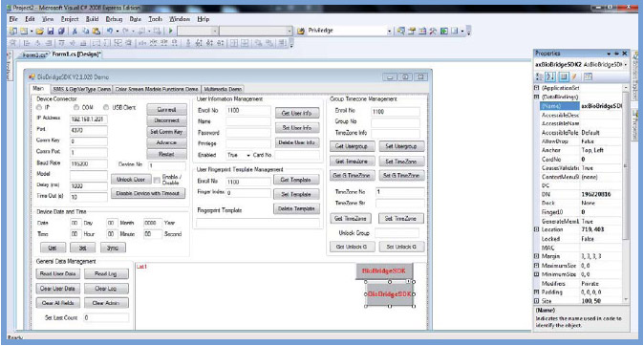Image resolution: width=644 pixels, height=346 pixels.
Task: Click the Clear Admin button
Action: [x=106, y=303]
